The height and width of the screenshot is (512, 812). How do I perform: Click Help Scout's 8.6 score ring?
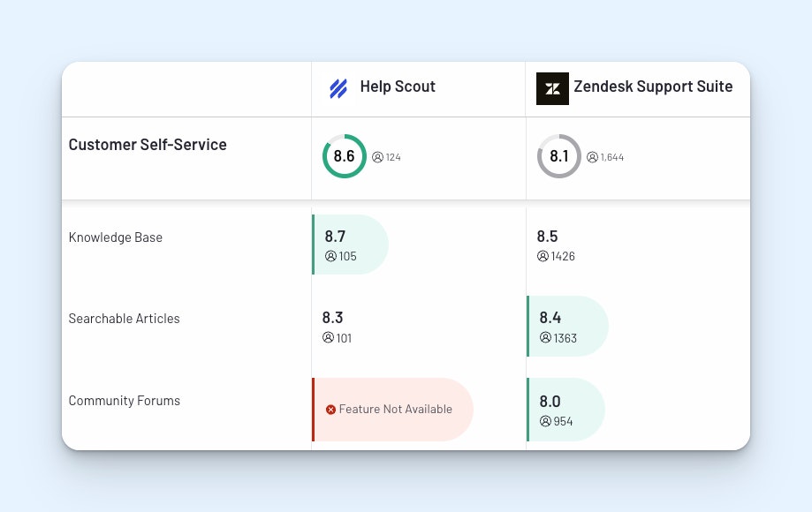pyautogui.click(x=344, y=156)
